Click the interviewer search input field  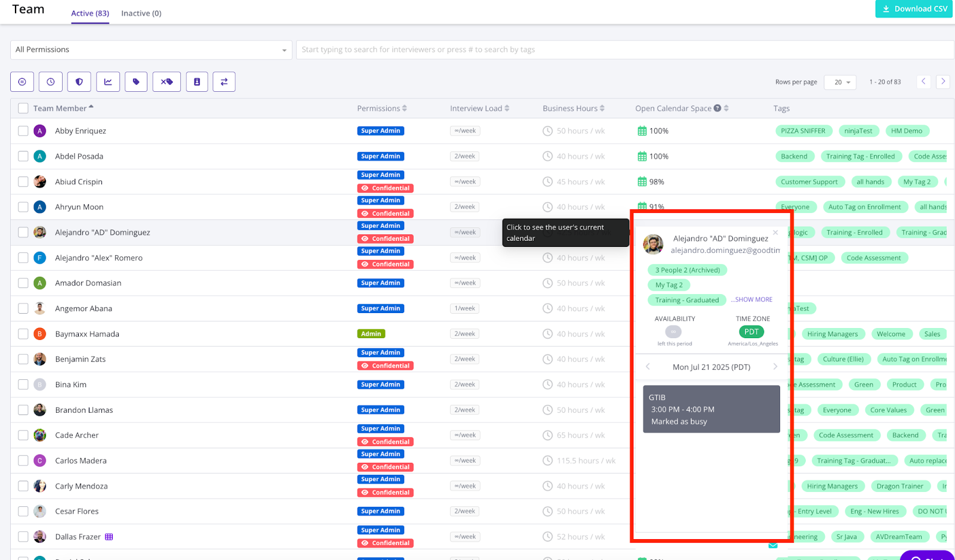pyautogui.click(x=624, y=50)
